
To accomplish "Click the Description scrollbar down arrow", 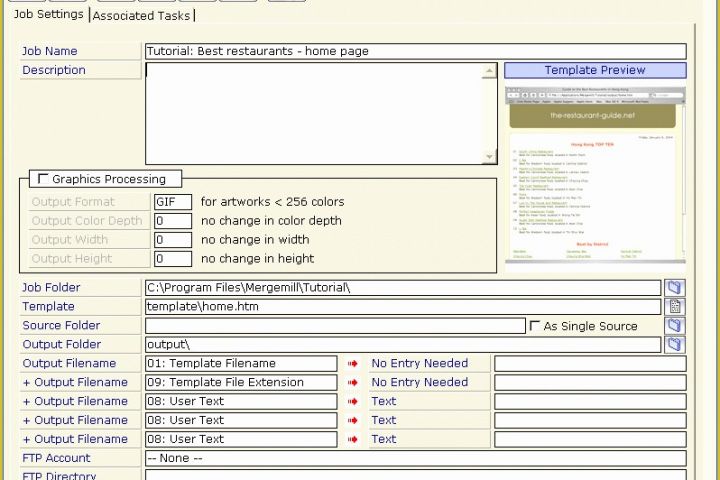I will point(489,157).
